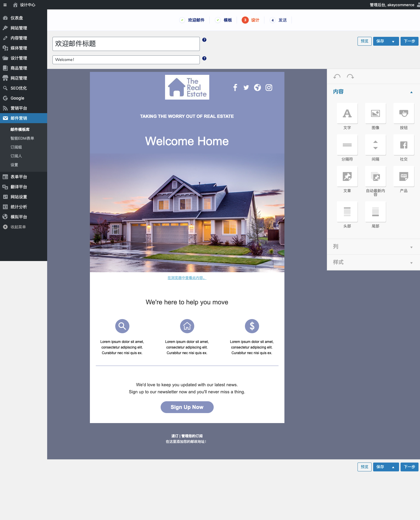Open 统计分析 in sidebar
420x520 pixels.
tap(19, 207)
